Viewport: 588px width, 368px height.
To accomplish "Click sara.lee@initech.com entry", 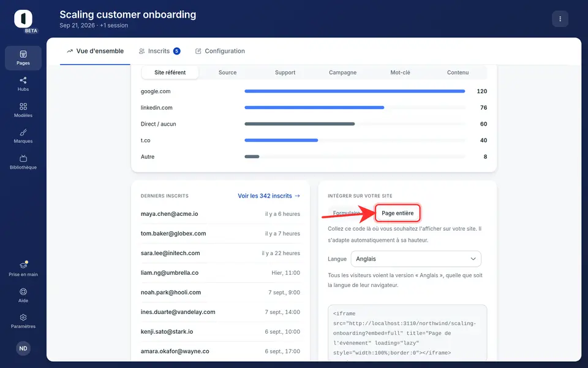I will tap(170, 253).
